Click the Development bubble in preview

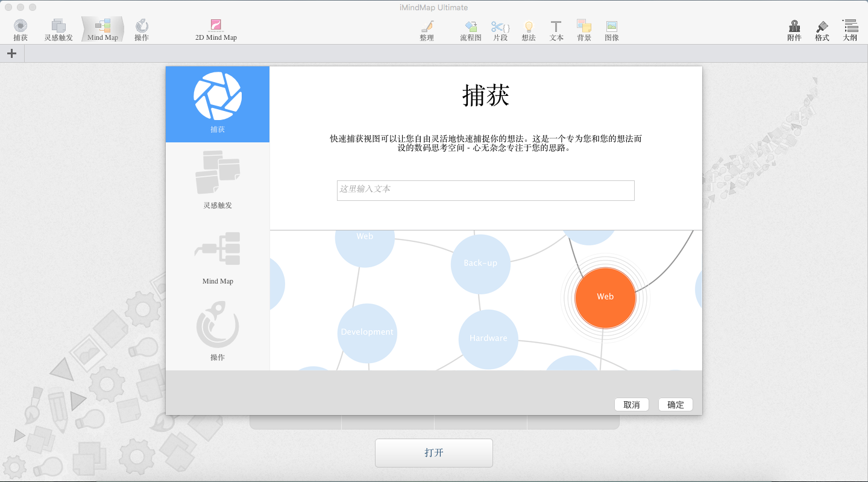tap(367, 333)
